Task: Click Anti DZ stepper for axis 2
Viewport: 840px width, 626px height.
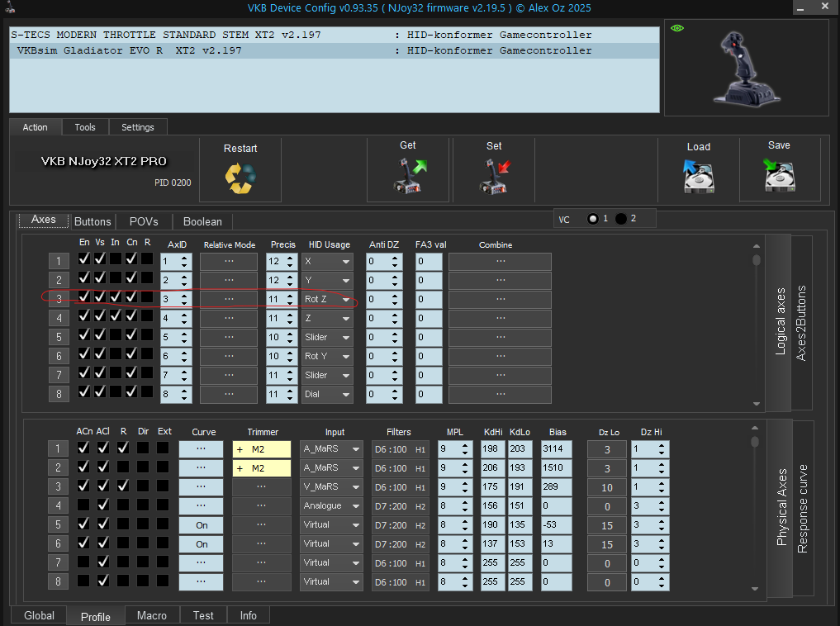Action: (x=395, y=280)
